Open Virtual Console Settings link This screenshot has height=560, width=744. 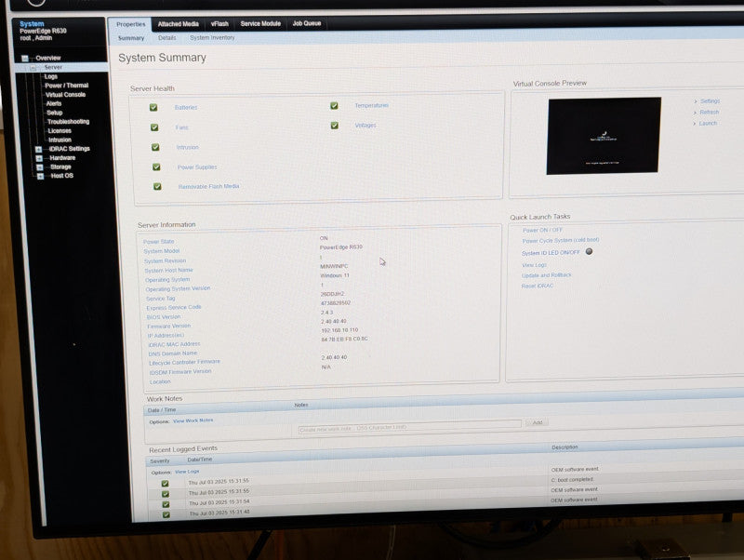tap(710, 101)
